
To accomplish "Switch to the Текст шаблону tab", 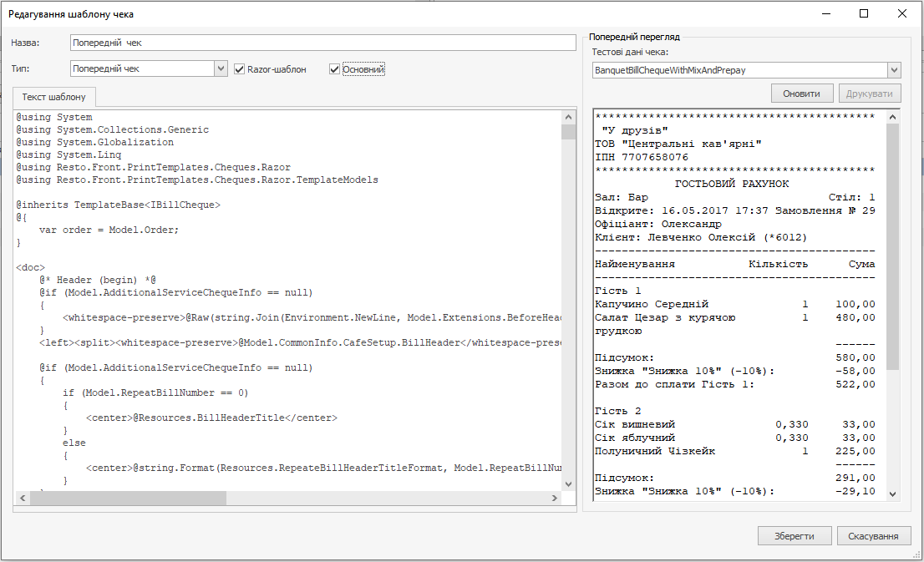I will (54, 97).
